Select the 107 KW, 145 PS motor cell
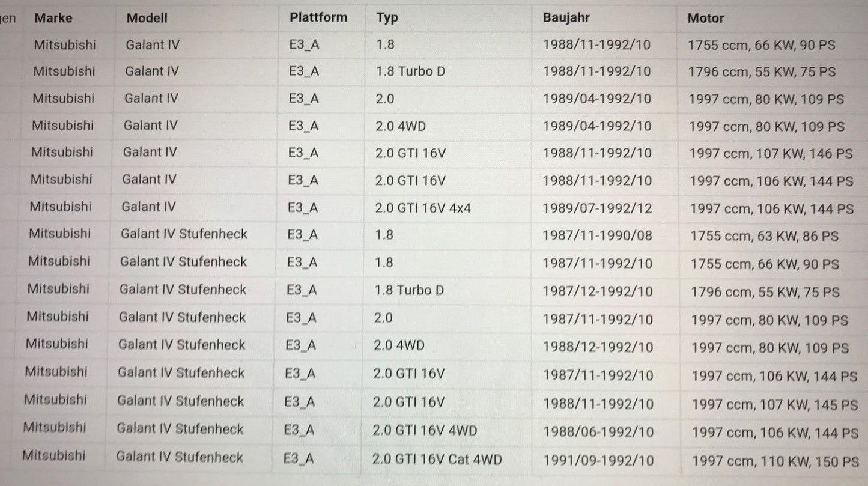868x486 pixels. (775, 405)
